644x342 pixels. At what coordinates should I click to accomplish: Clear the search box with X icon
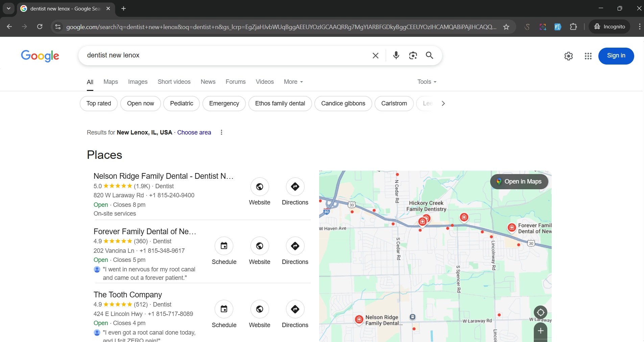(375, 55)
